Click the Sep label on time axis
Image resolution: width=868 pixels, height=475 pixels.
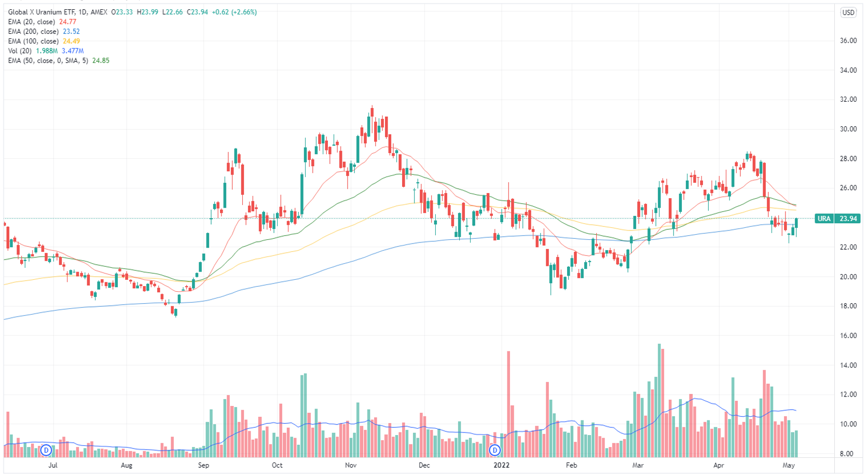tap(203, 465)
